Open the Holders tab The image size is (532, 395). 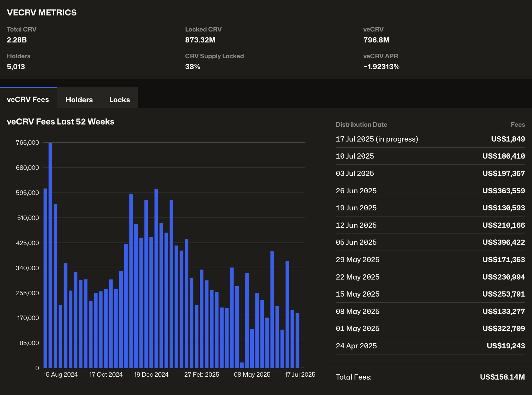79,100
